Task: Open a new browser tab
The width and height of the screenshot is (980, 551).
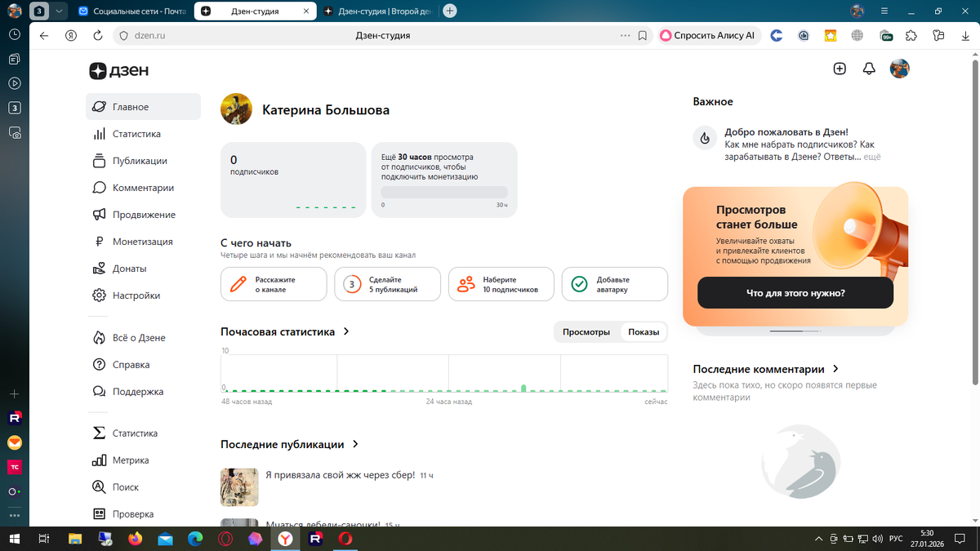Action: point(449,11)
